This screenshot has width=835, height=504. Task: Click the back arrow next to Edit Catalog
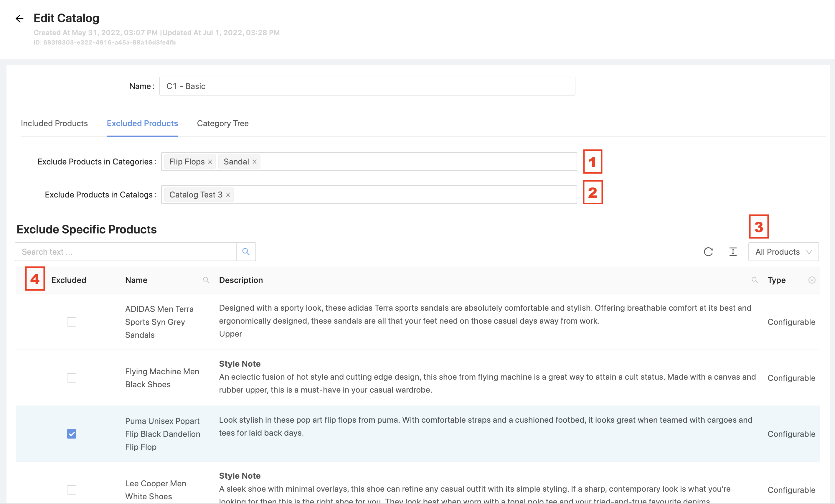(x=19, y=19)
